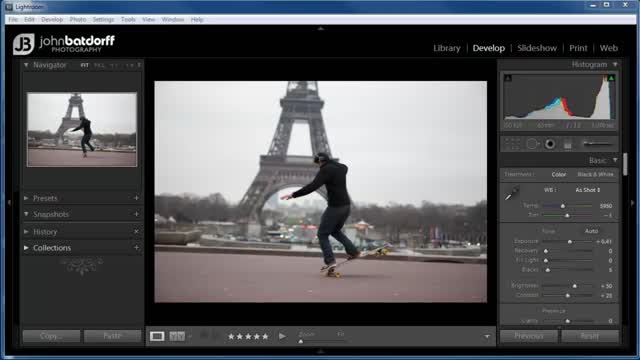Expand the Presets panel
Screen dimensions: 640x360
pyautogui.click(x=26, y=198)
